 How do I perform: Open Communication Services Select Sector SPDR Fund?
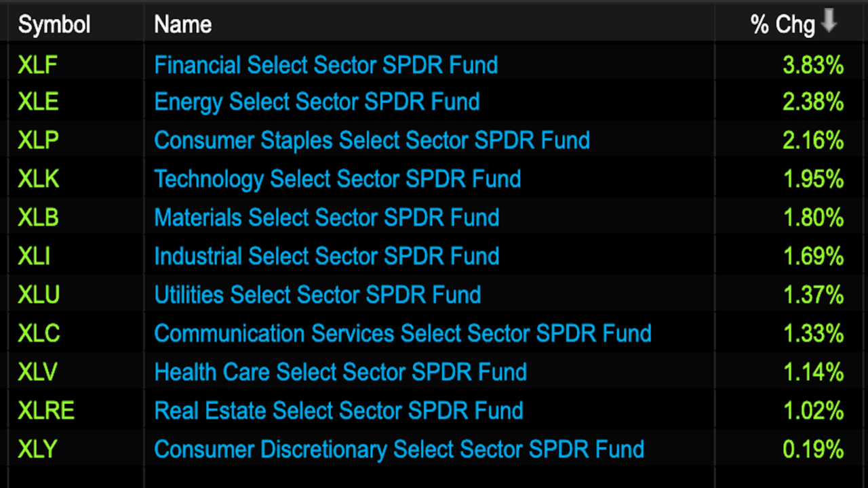pos(403,333)
